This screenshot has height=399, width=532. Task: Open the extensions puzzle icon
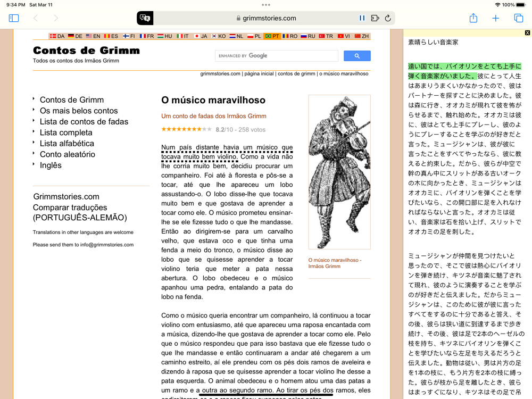[x=375, y=18]
